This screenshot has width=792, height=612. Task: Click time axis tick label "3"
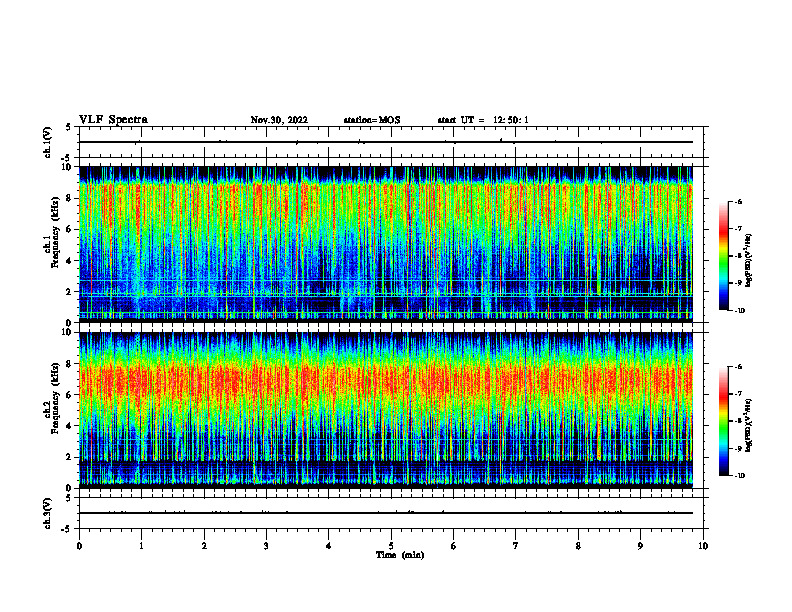coord(266,546)
